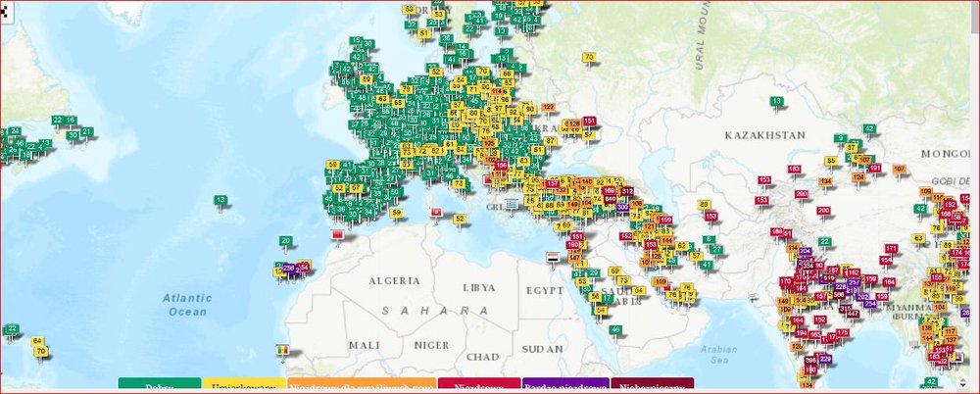Screen dimensions: 980x394
Task: Click the maroon Niebezpieczny legend swatch
Action: (653, 385)
